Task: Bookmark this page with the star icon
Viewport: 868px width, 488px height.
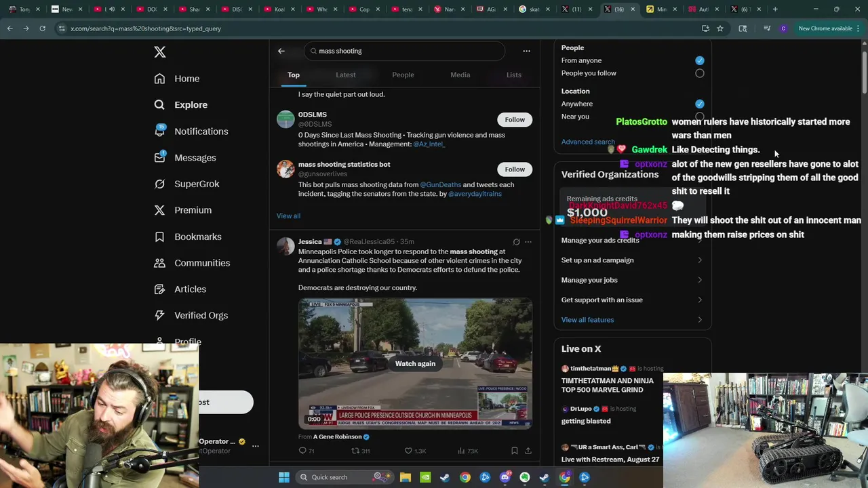Action: 720,28
